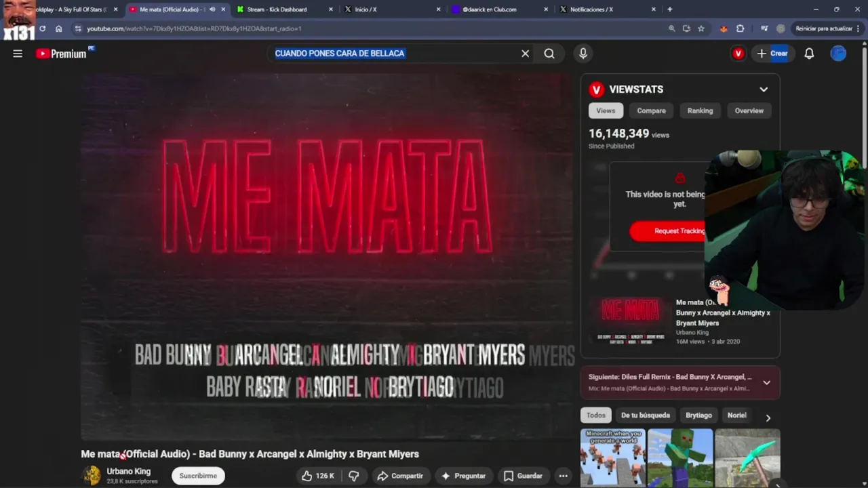Switch to Coldplay A Sky Full Of Stars tab
Image resolution: width=868 pixels, height=488 pixels.
click(71, 9)
